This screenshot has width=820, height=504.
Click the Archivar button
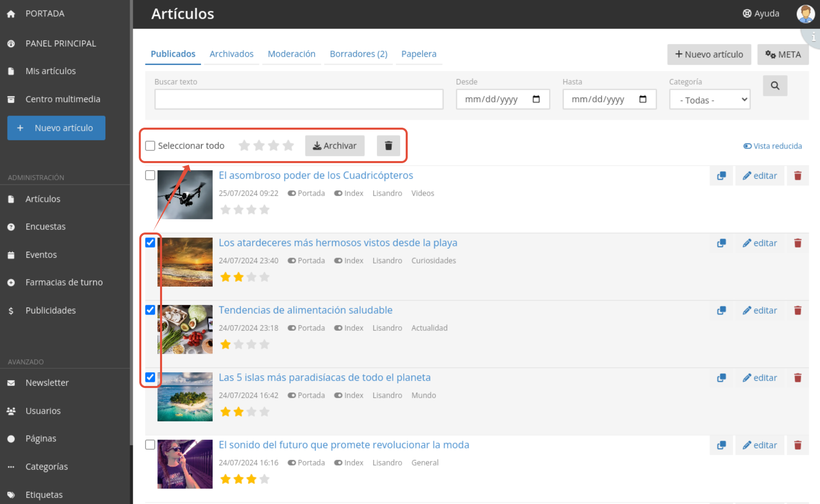(x=335, y=146)
